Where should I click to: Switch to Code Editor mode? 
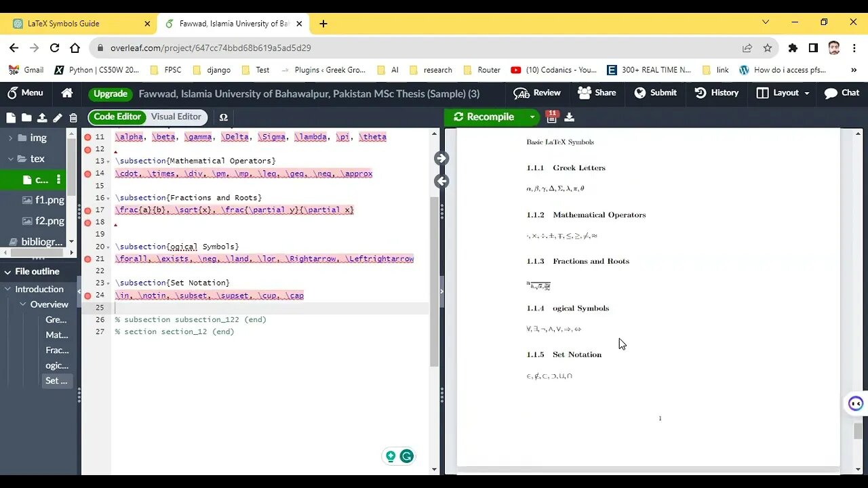tap(117, 117)
